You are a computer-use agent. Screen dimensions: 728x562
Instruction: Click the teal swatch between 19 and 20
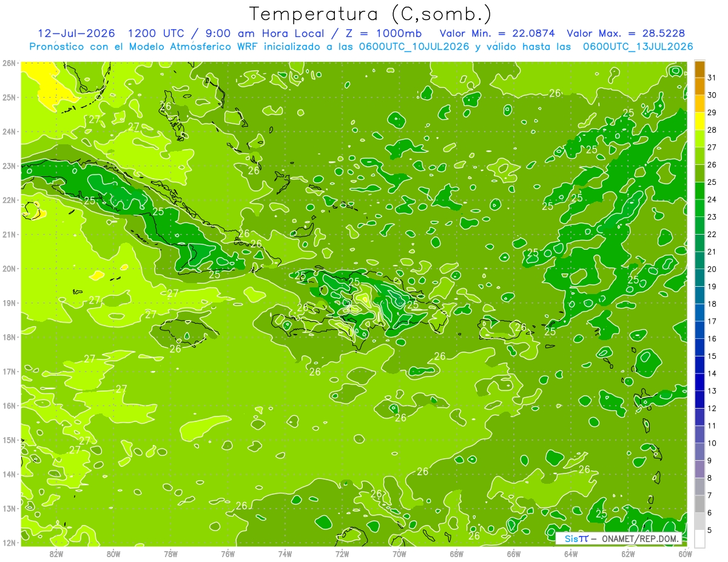pos(699,278)
